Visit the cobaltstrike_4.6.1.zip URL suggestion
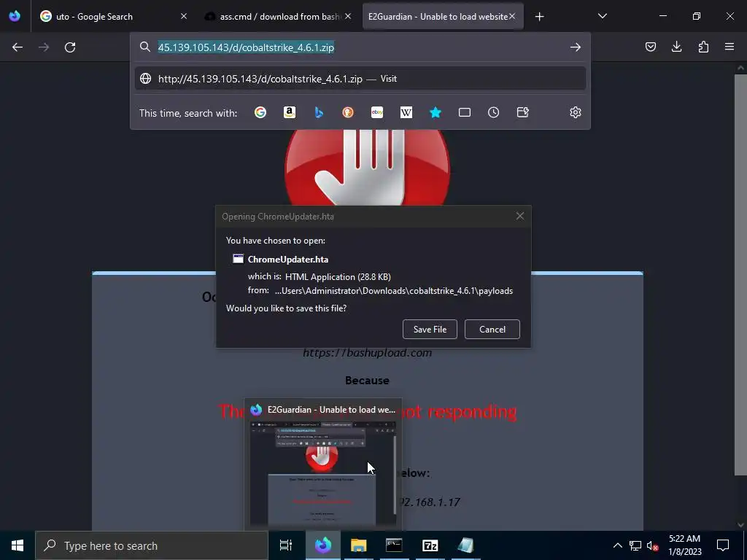Image resolution: width=747 pixels, height=560 pixels. [360, 79]
